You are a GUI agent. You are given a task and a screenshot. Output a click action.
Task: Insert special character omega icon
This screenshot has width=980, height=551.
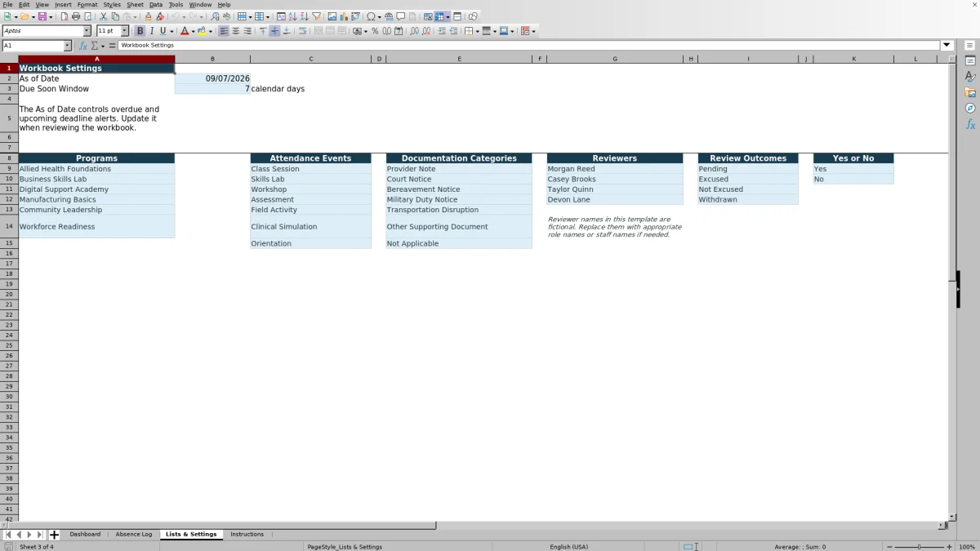pyautogui.click(x=371, y=16)
